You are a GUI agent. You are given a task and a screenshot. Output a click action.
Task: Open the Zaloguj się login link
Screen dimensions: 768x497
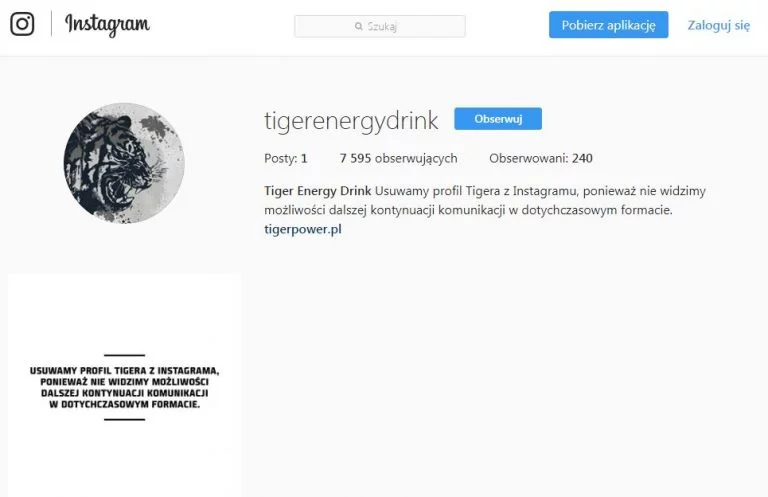point(719,25)
